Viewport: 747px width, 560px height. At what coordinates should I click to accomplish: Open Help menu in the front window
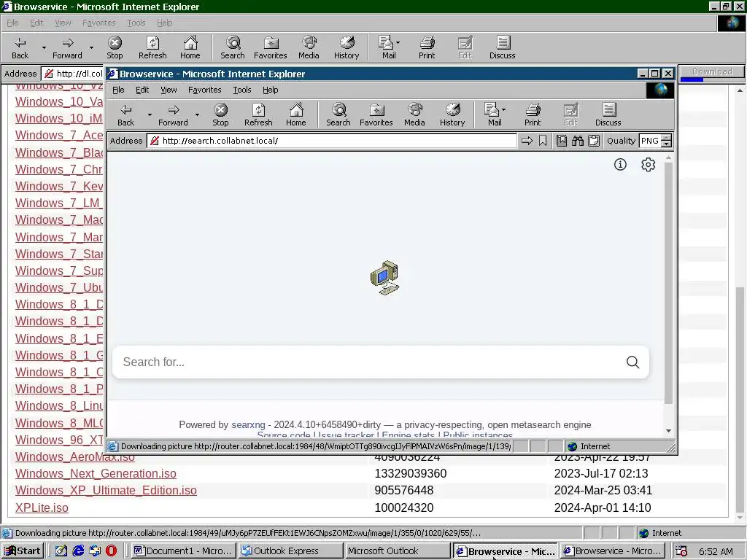270,90
